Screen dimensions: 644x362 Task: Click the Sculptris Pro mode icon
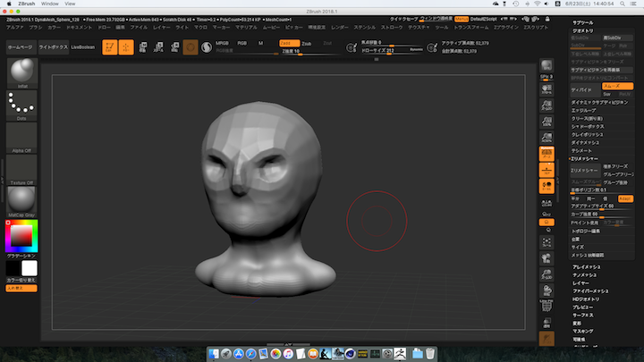pos(207,47)
